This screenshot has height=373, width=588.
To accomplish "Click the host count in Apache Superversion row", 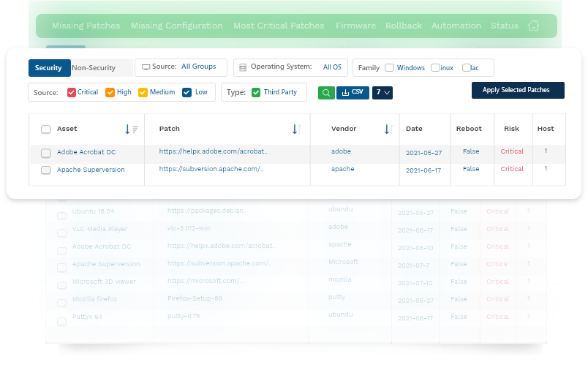I will 546,169.
